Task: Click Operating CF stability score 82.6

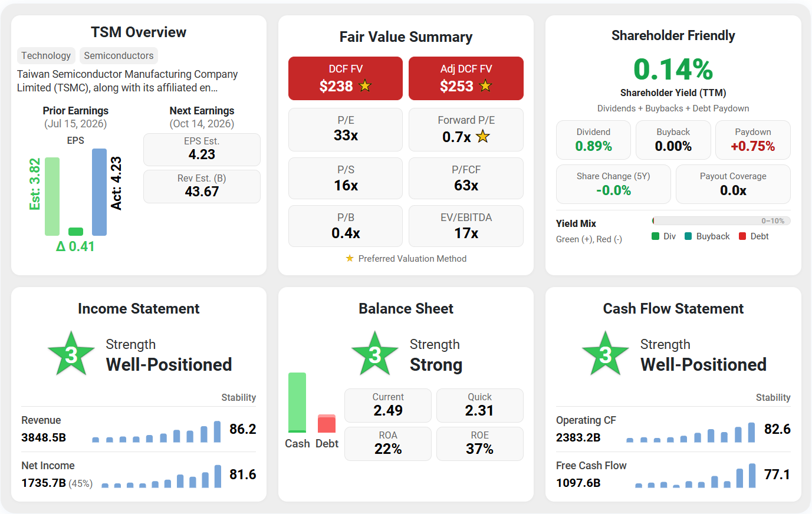Action: click(777, 429)
